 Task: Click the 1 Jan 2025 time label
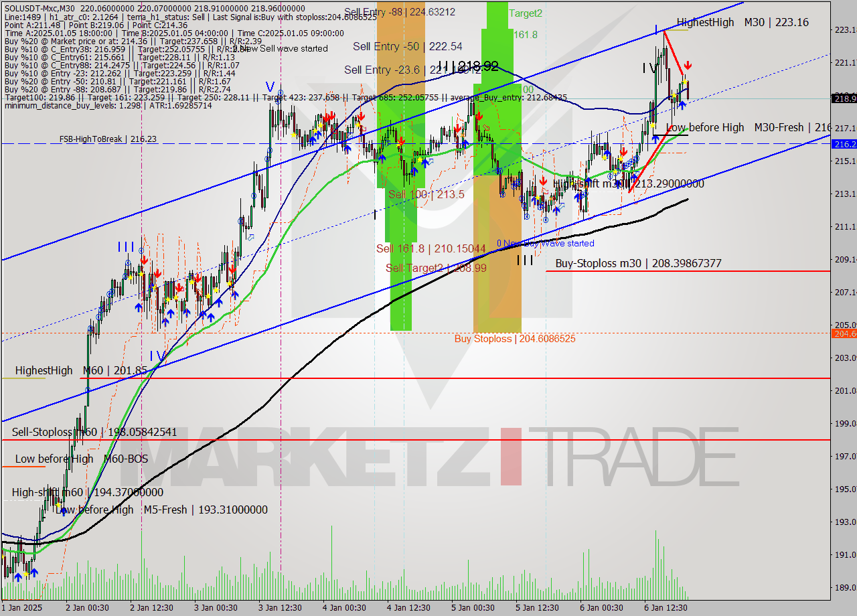pos(23,607)
